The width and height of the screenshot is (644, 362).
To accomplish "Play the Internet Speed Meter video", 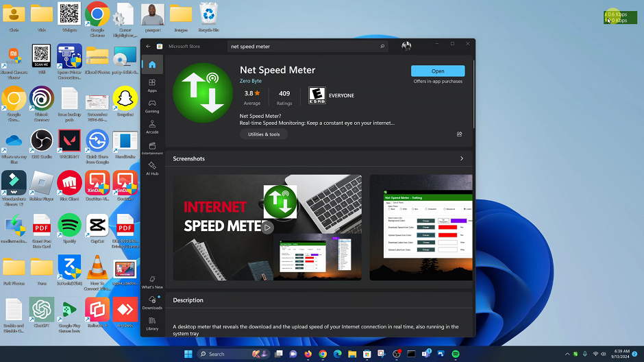I will pyautogui.click(x=267, y=227).
